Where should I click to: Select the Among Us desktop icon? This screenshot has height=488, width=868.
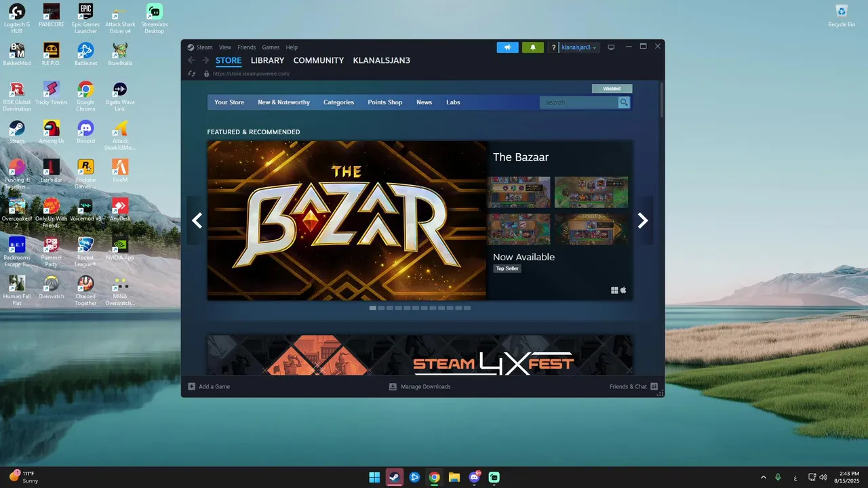pos(51,132)
